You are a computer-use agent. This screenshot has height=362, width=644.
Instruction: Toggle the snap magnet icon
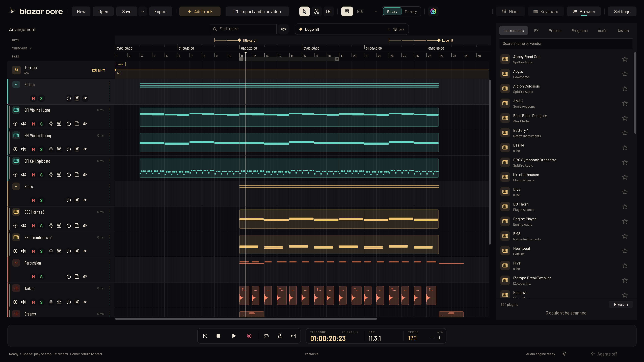(x=347, y=12)
